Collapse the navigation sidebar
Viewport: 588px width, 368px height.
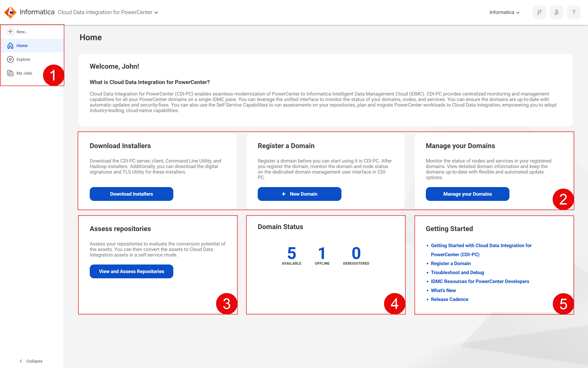(x=31, y=361)
